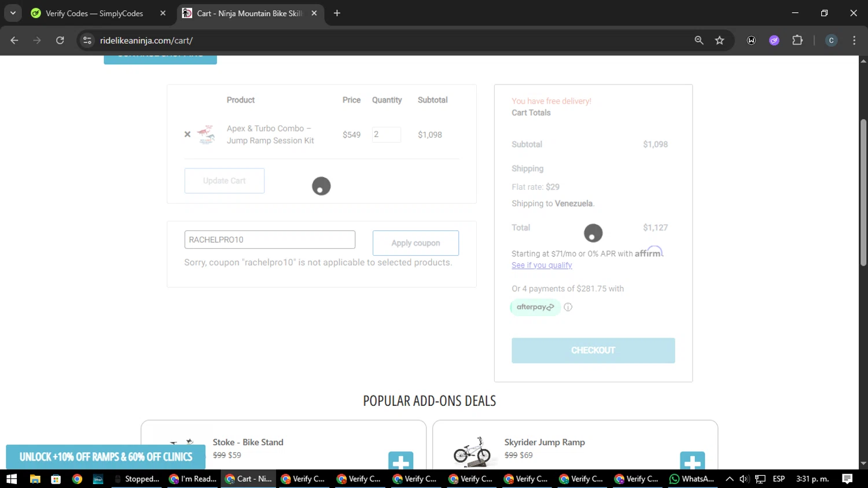Open the network status tray icon

(760, 479)
